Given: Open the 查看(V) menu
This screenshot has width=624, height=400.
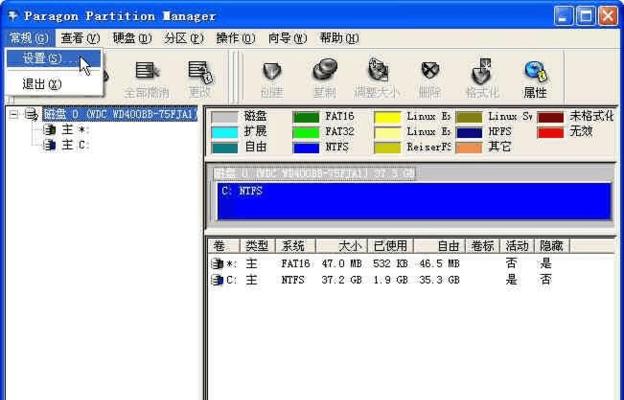Looking at the screenshot, I should (80, 38).
